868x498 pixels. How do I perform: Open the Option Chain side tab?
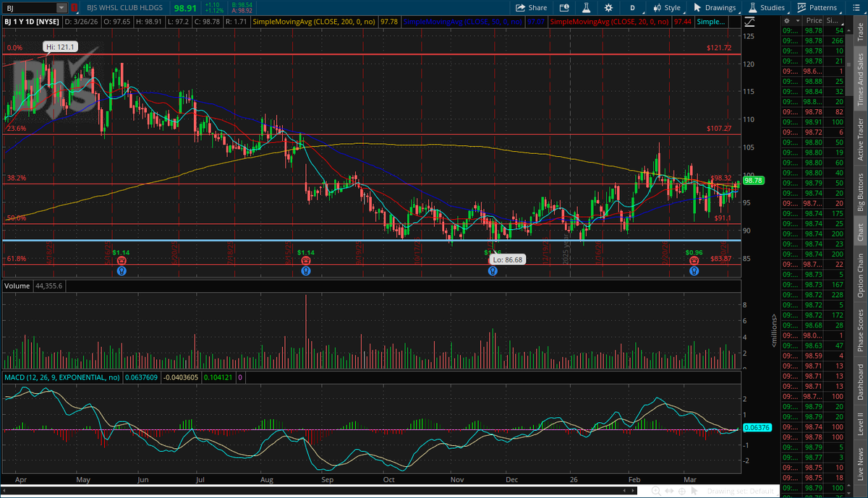coord(860,275)
